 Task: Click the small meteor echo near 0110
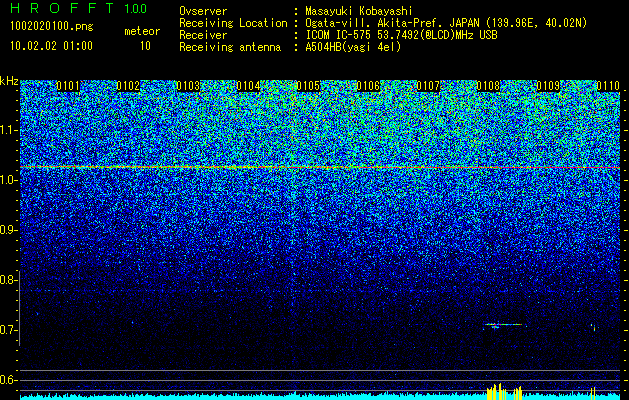[x=593, y=327]
